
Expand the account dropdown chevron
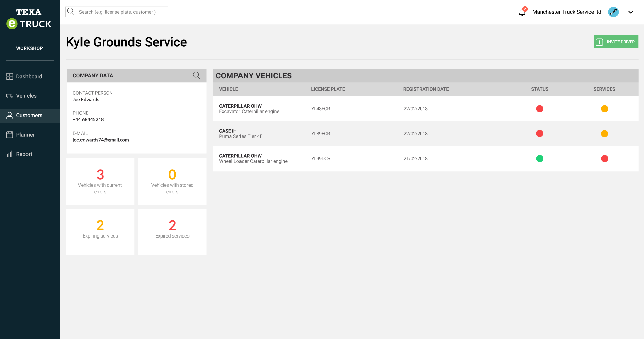coord(631,12)
